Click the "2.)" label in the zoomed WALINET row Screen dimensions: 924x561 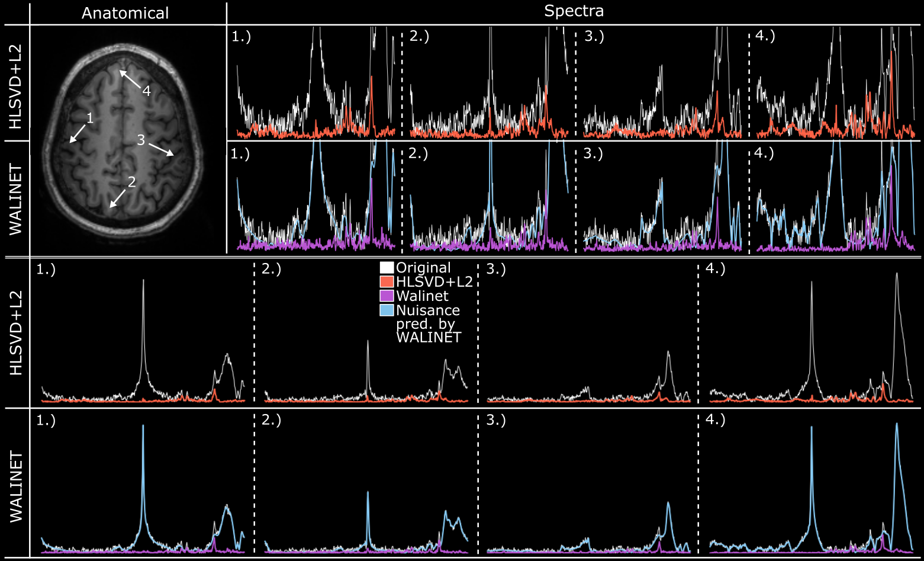tap(418, 154)
